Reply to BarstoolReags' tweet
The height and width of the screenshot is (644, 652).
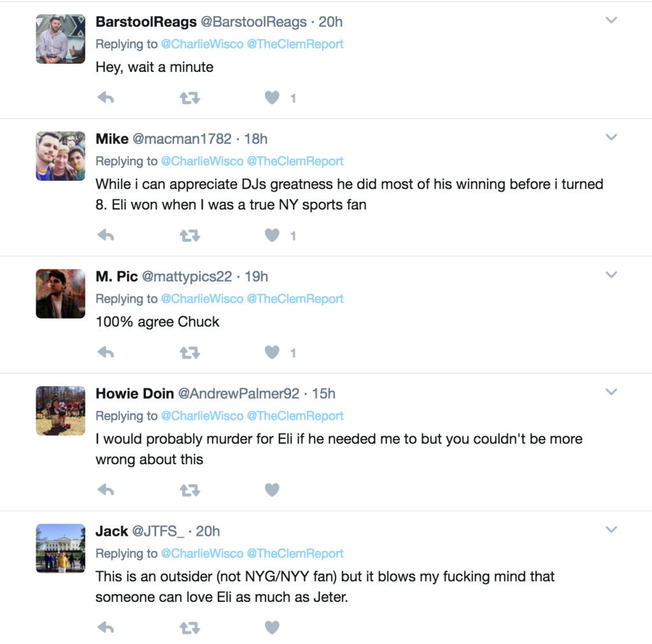(x=106, y=97)
